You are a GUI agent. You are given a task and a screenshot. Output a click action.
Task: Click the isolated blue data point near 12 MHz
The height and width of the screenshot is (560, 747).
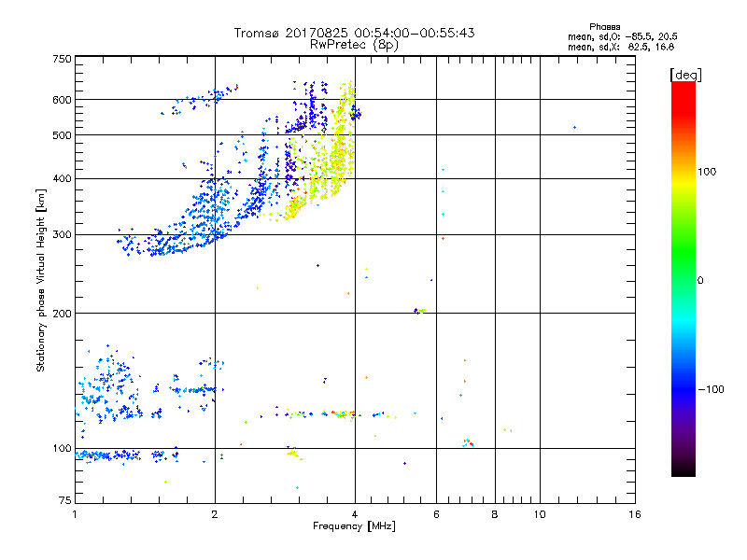(x=574, y=128)
